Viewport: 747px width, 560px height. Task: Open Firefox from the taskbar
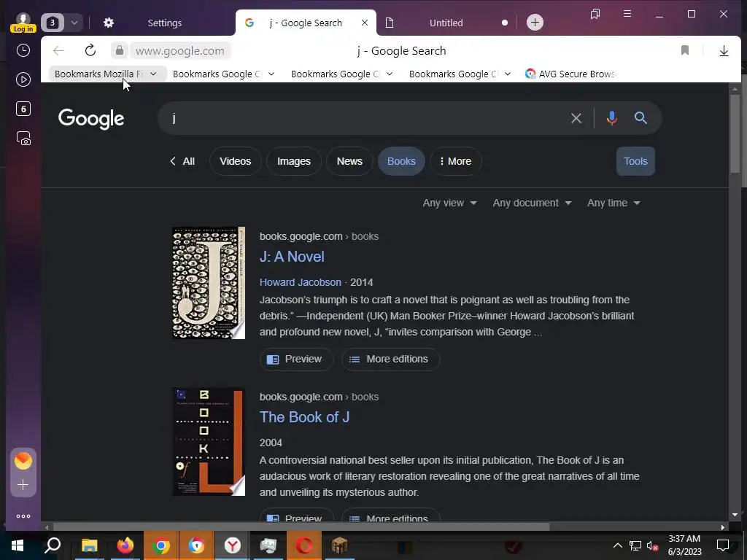coord(125,545)
